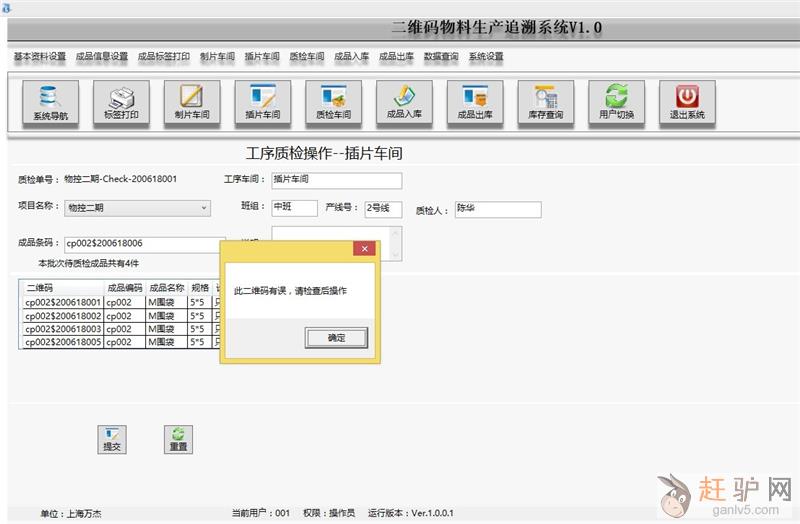800x524 pixels.
Task: Click the 系统导航 toolbar icon
Action: click(x=50, y=104)
